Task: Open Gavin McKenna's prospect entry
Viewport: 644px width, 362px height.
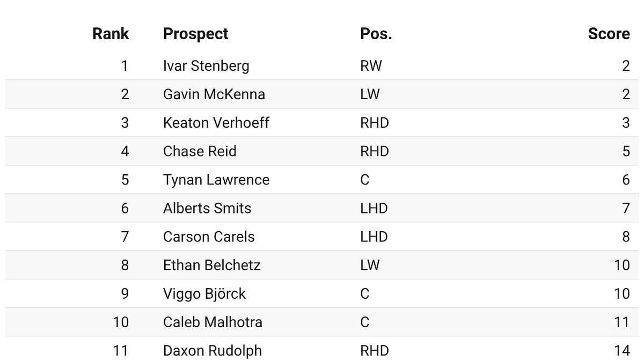Action: tap(214, 94)
